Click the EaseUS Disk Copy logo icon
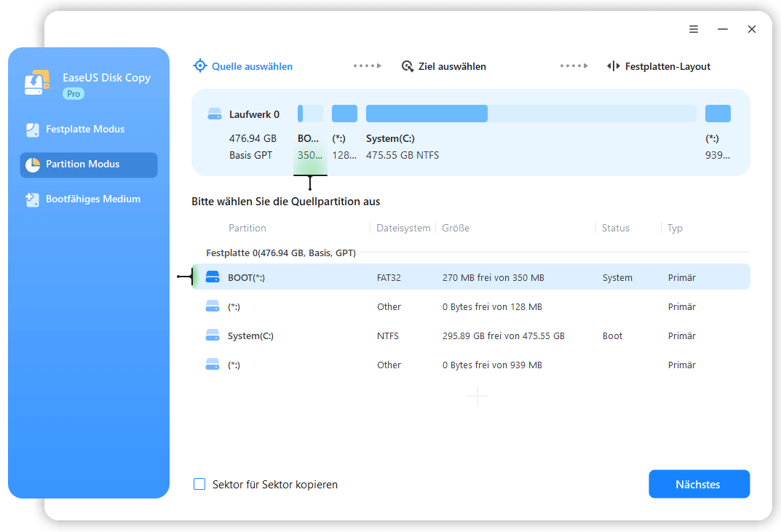This screenshot has height=532, width=781. tap(36, 82)
